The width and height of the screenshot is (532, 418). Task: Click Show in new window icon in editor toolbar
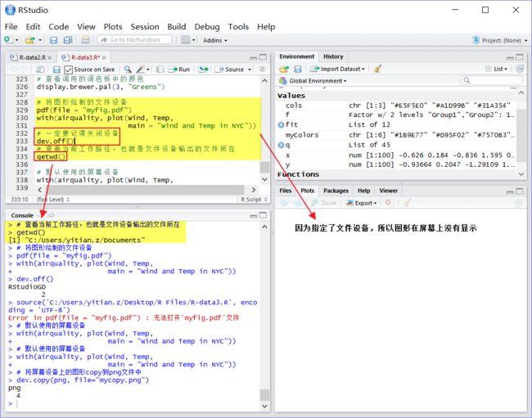(40, 70)
